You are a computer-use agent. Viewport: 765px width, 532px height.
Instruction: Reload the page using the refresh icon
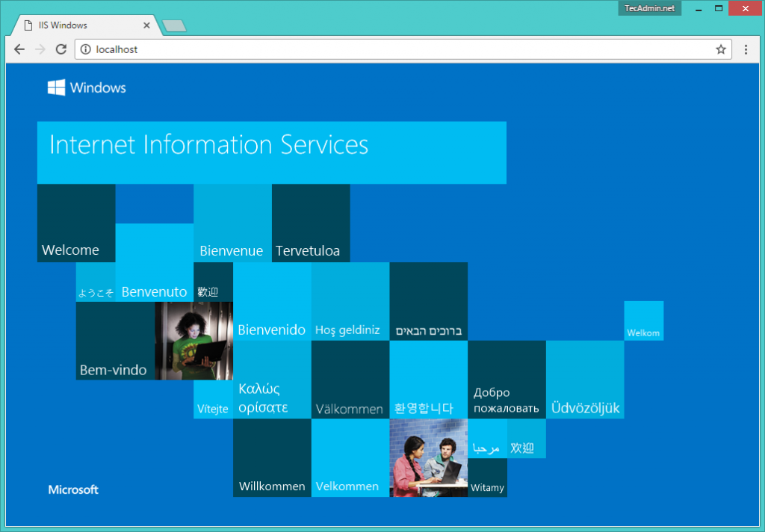click(61, 49)
